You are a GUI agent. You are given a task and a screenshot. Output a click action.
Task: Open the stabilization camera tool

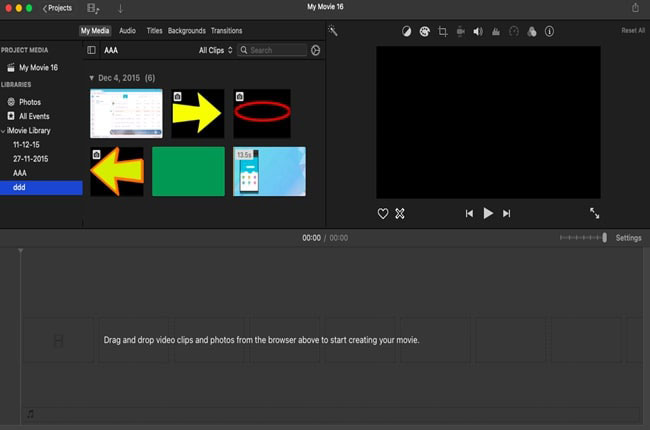click(x=460, y=32)
